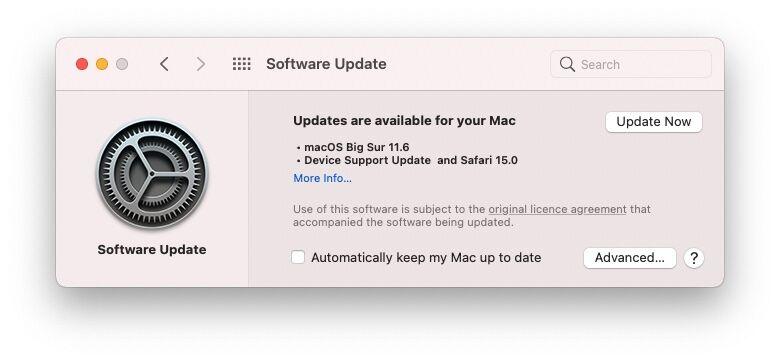Open help with the question mark button
Viewport: 780px width, 361px height.
click(694, 258)
